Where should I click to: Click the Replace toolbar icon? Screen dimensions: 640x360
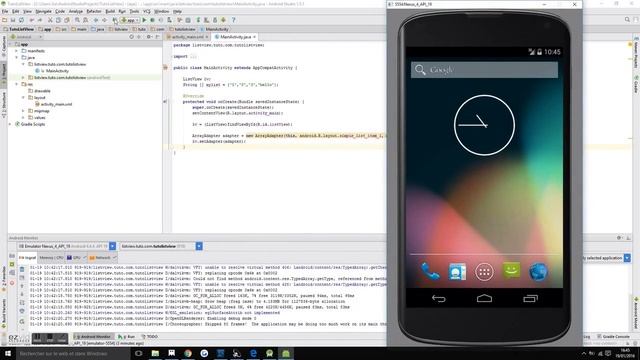[x=85, y=20]
